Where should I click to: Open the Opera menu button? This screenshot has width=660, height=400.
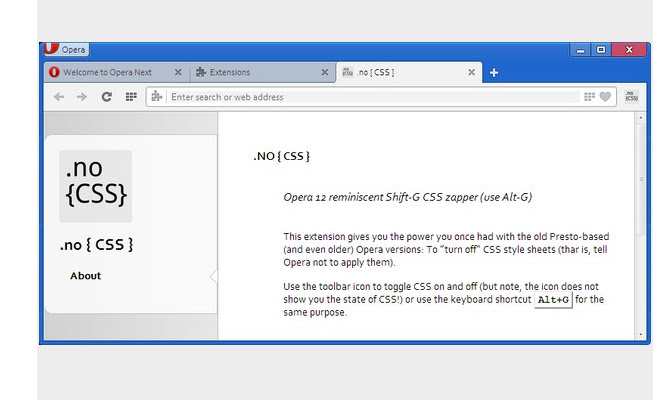coord(66,49)
